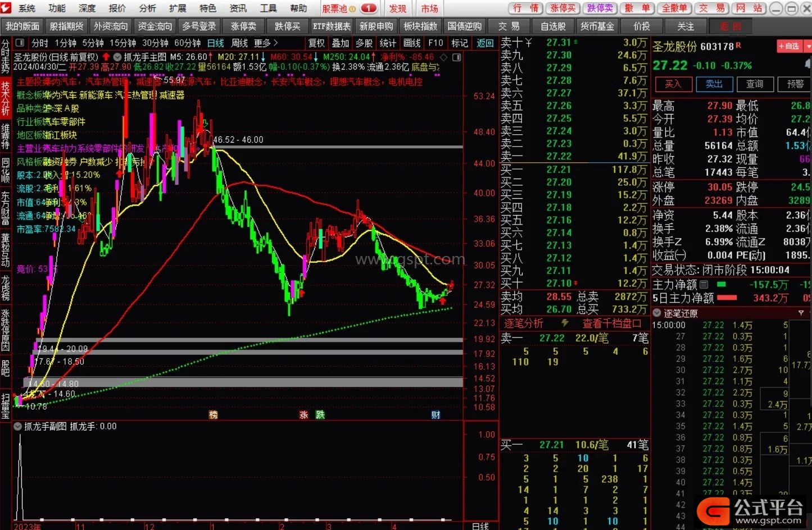
Task: Open the 深度 menu
Action: pos(87,8)
